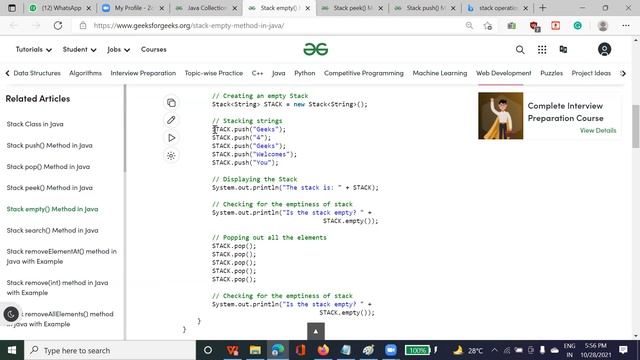Click View Details for interview course

(x=598, y=131)
